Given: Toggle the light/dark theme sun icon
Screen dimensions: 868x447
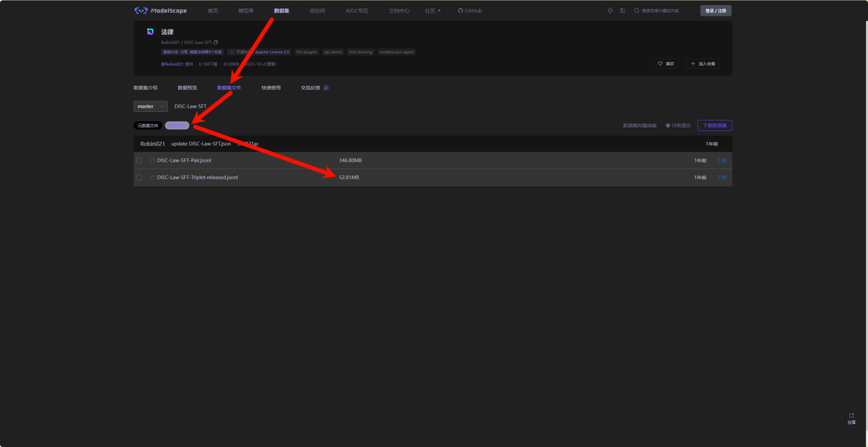Looking at the screenshot, I should point(610,11).
